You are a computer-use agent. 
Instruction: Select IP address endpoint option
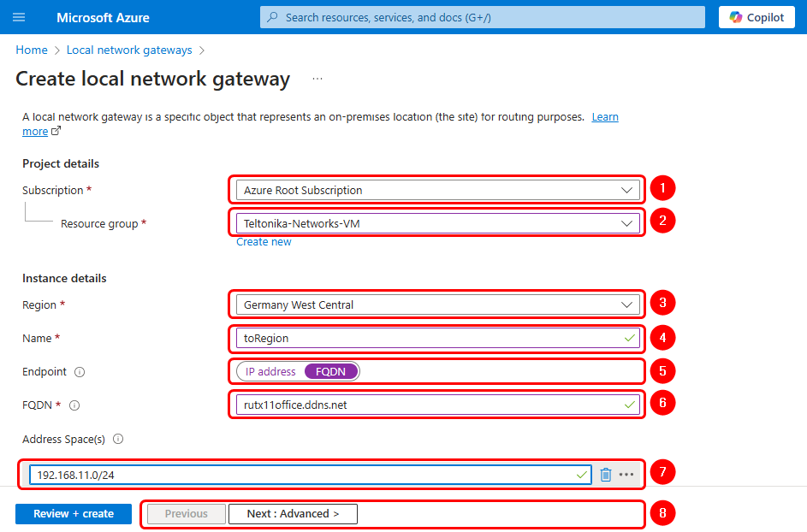click(x=270, y=372)
